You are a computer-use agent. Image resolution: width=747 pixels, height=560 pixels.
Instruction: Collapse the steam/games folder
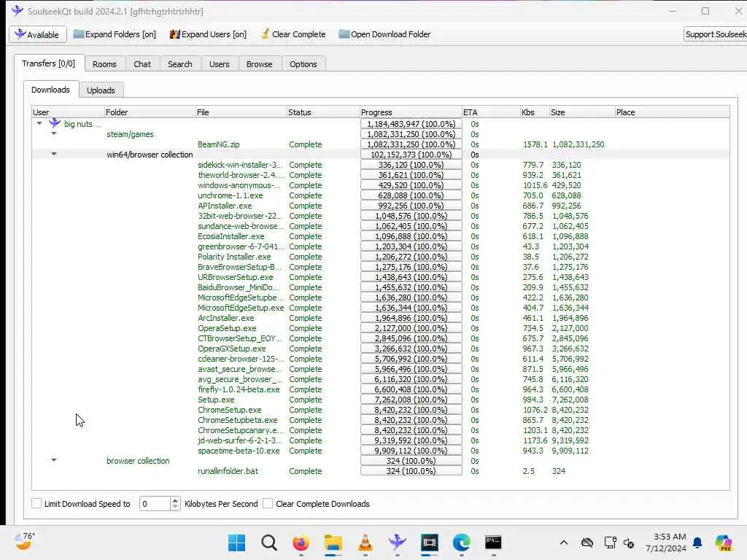pos(54,133)
